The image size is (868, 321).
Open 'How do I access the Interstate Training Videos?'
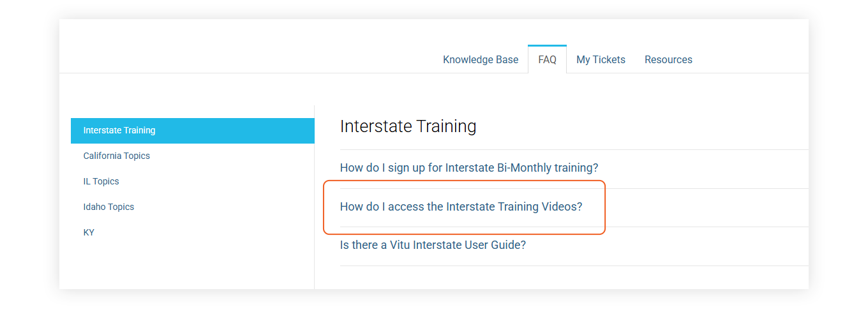(x=461, y=207)
